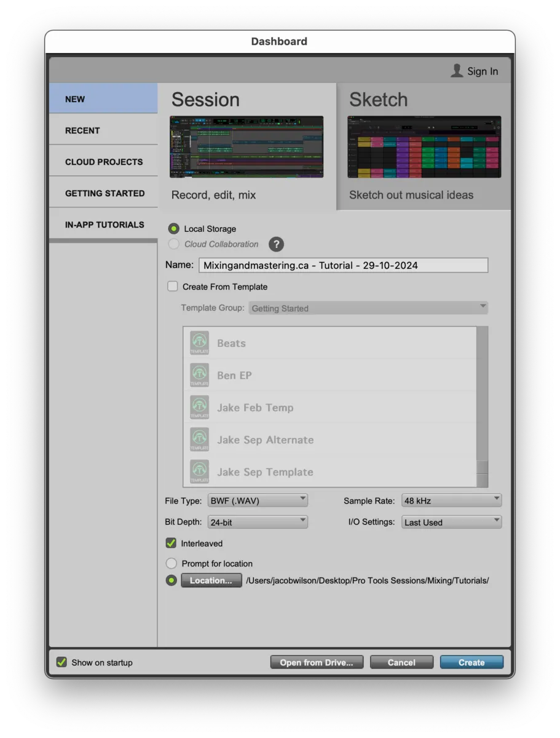The width and height of the screenshot is (560, 738).
Task: Click the Sign In user icon
Action: tap(457, 71)
